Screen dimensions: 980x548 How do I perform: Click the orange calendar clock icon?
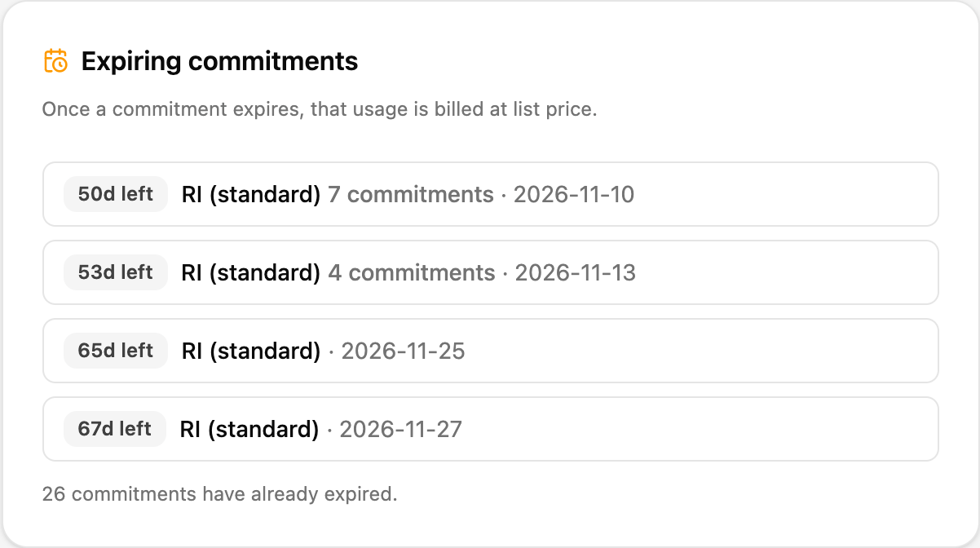click(x=55, y=61)
